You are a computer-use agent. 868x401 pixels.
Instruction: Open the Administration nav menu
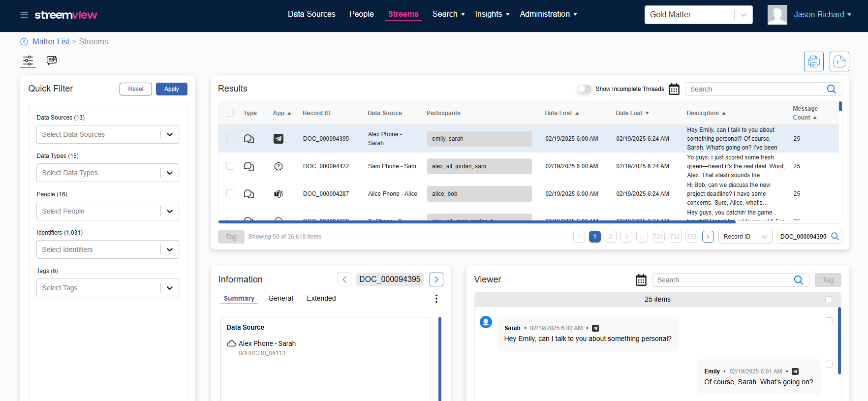pos(548,14)
